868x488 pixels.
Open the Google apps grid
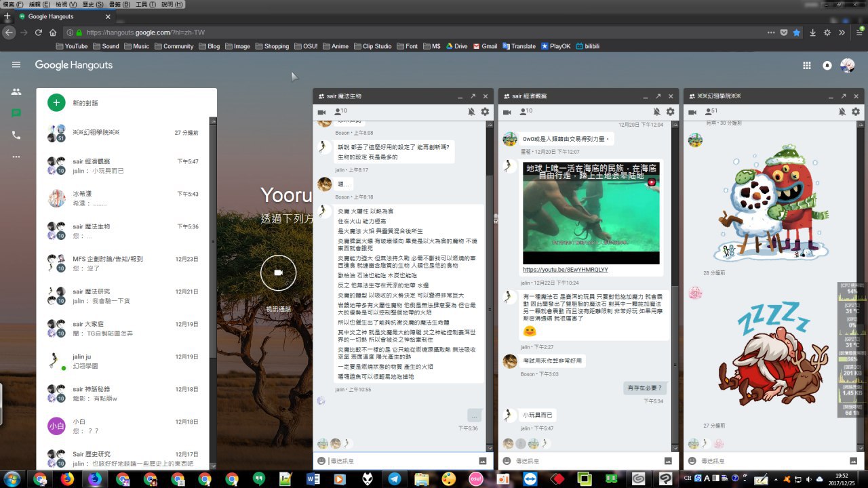(x=806, y=65)
